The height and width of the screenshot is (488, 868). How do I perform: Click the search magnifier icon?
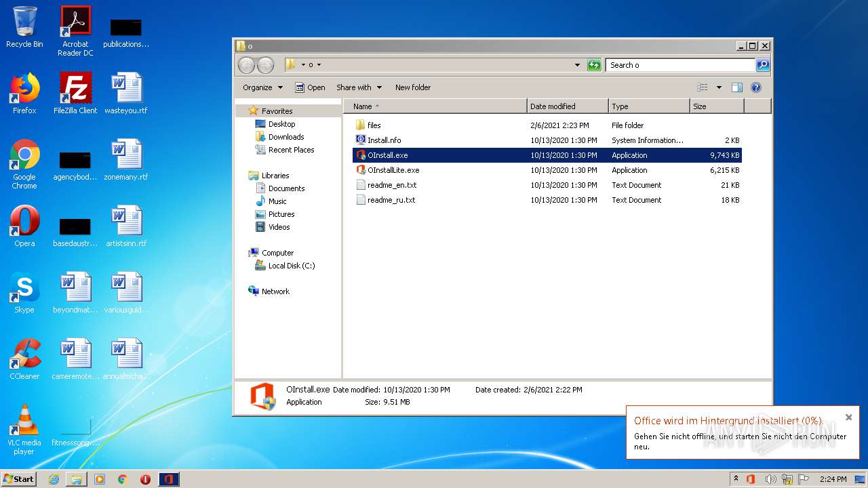tap(762, 65)
